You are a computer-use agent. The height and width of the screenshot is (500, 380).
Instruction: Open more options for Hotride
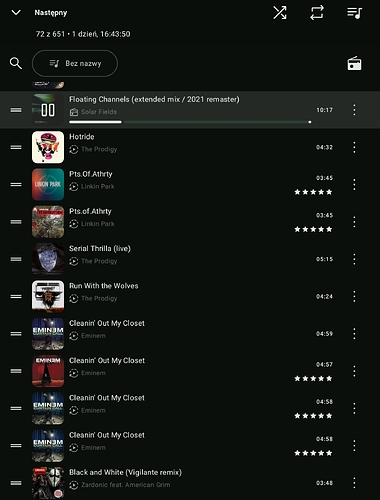pos(354,147)
